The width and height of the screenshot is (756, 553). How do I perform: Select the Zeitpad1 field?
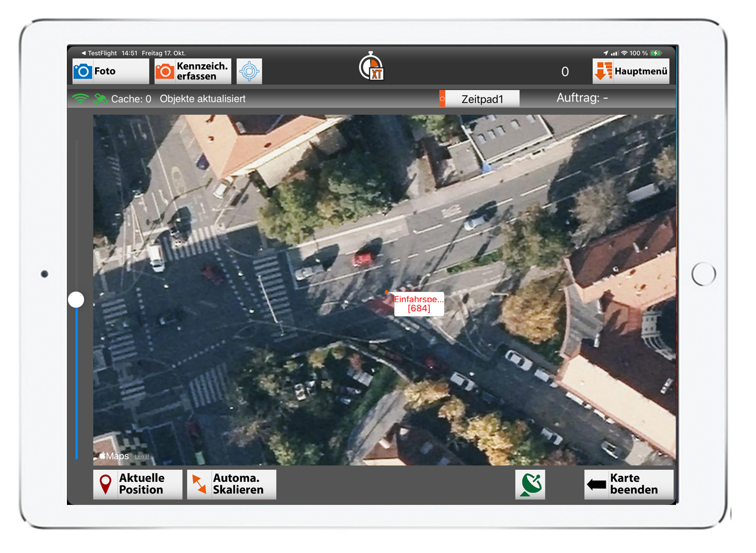[x=482, y=99]
